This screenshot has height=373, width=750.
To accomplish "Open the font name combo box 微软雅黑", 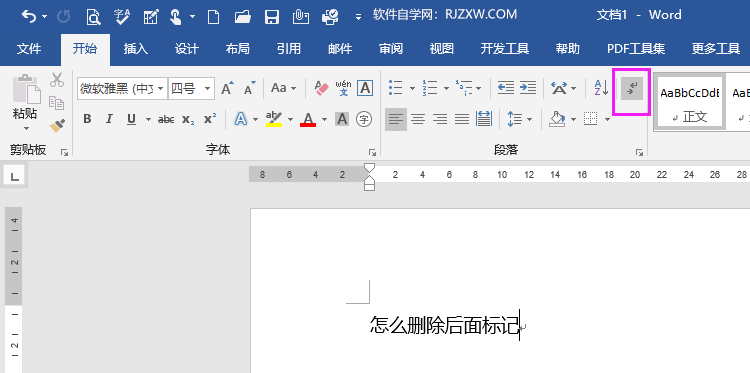I will (x=122, y=88).
